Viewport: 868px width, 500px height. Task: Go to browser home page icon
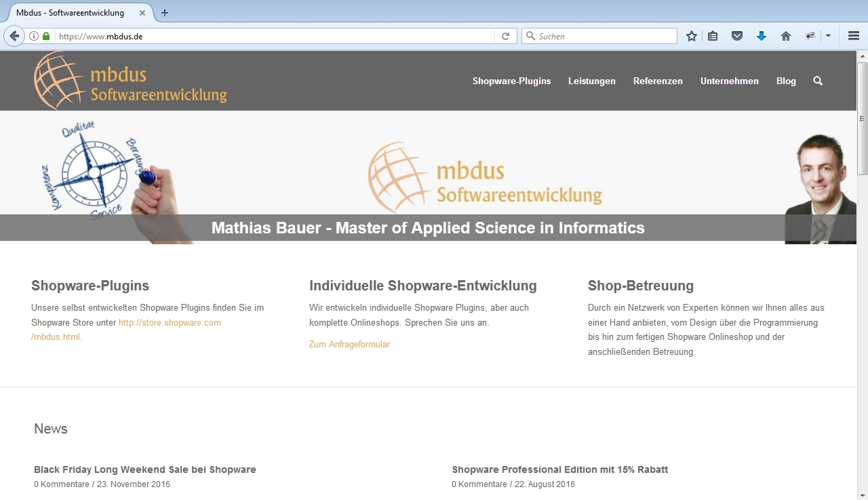tap(786, 36)
